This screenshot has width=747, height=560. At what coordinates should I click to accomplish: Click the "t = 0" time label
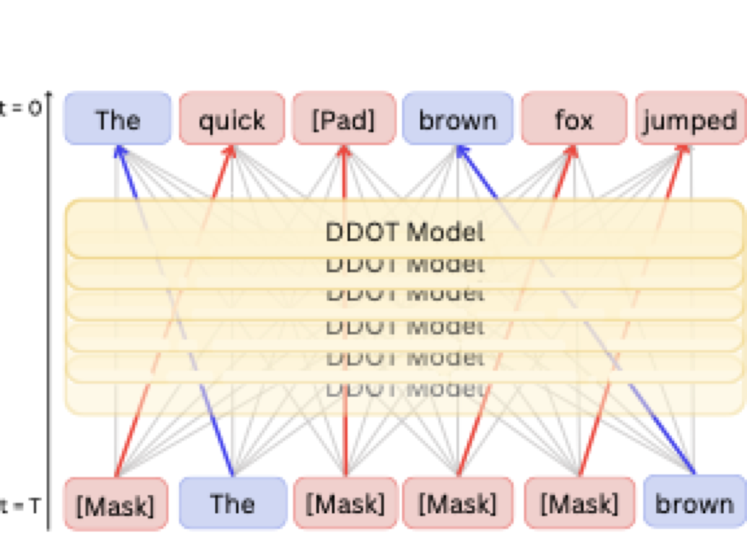point(21,108)
